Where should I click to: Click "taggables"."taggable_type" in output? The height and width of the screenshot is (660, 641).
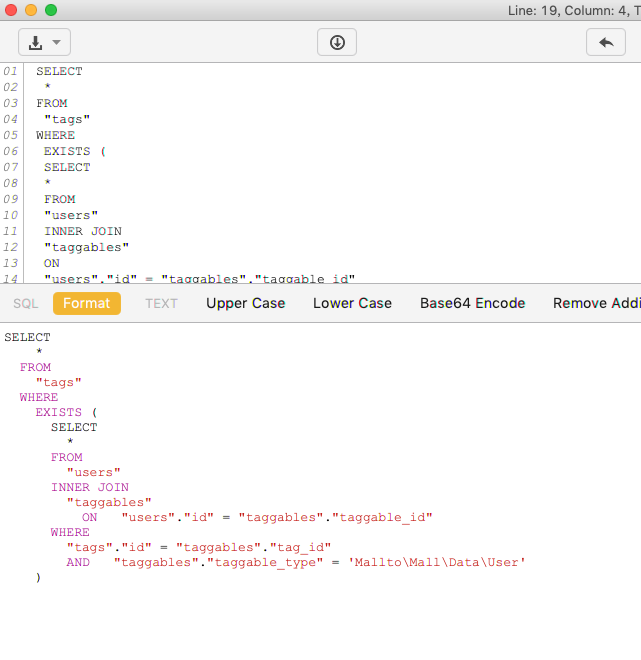point(218,563)
